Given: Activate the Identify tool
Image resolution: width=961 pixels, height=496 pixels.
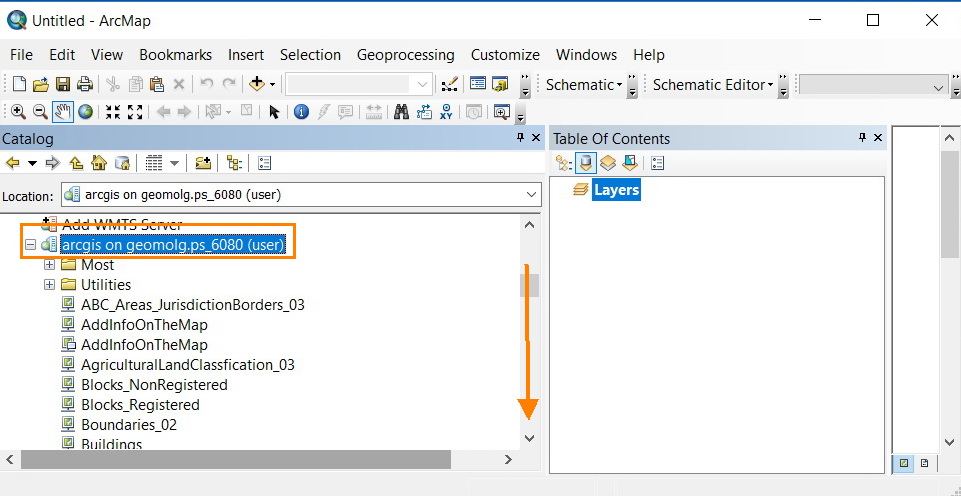Looking at the screenshot, I should 300,112.
